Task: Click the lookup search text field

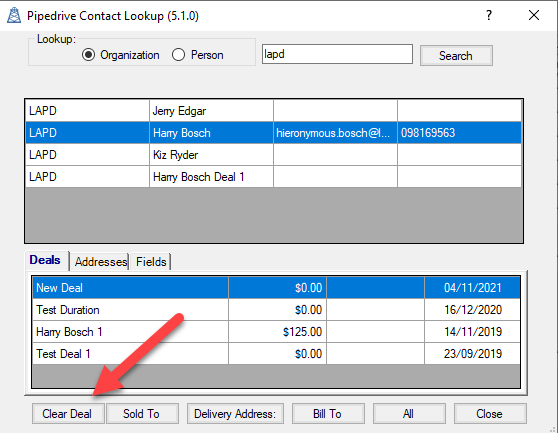Action: click(337, 54)
